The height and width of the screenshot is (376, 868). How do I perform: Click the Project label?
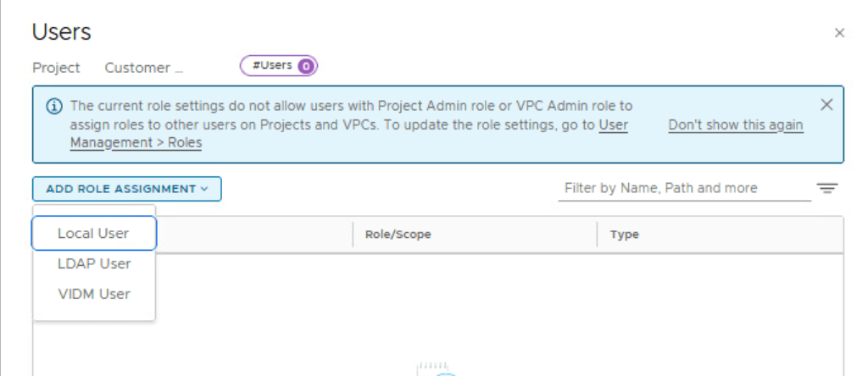[x=56, y=68]
